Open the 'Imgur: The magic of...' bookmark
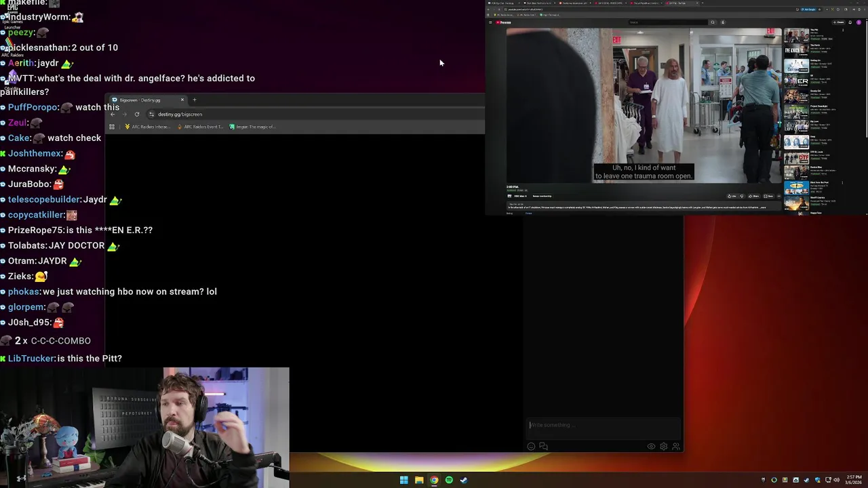The width and height of the screenshot is (868, 488). 252,127
